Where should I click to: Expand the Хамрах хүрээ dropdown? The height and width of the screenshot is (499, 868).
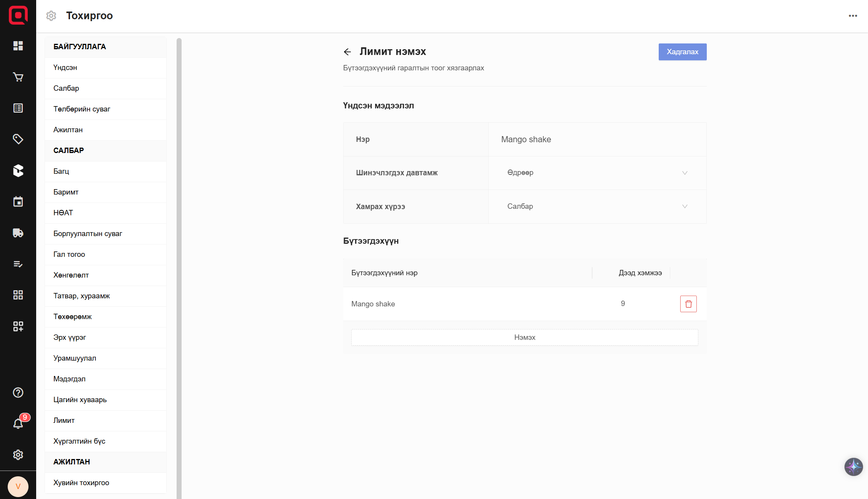point(597,206)
